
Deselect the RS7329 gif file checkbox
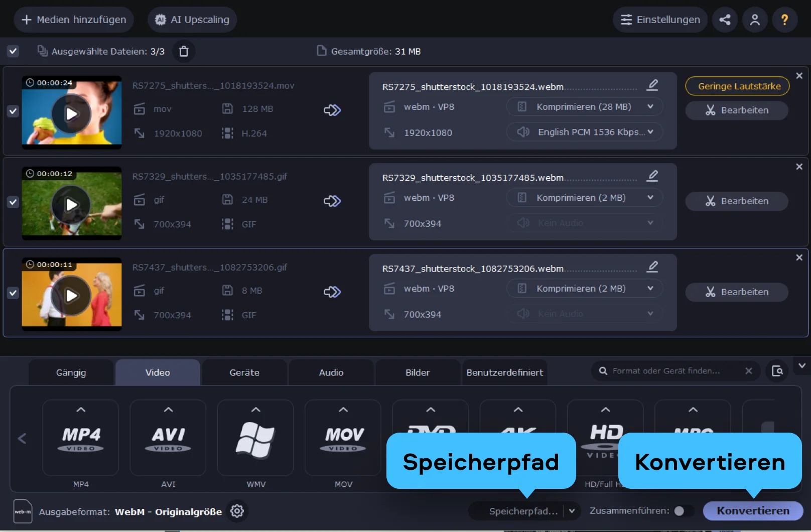coord(13,202)
